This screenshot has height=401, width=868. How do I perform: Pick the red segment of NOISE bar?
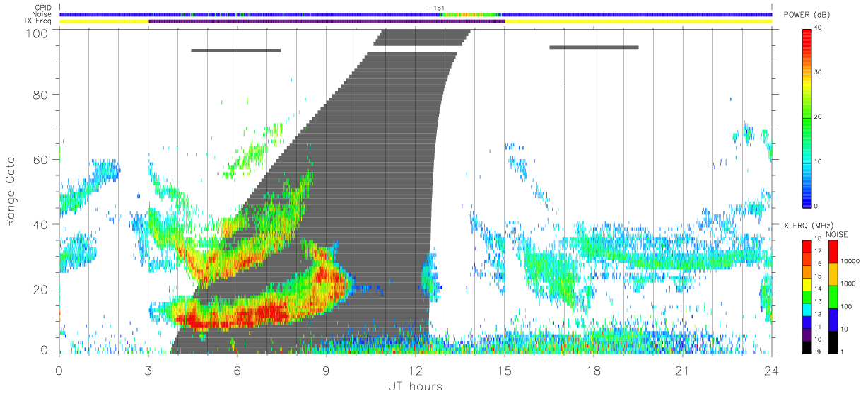(833, 251)
